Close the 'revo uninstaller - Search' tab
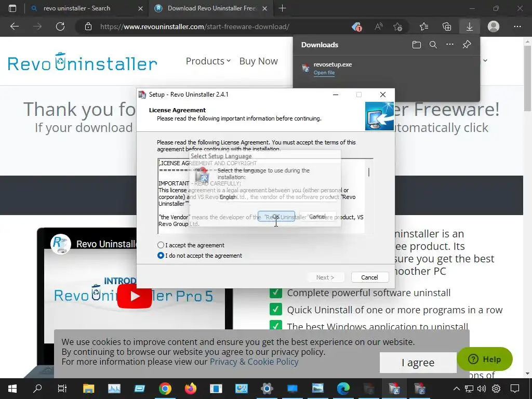The height and width of the screenshot is (399, 532). (140, 8)
